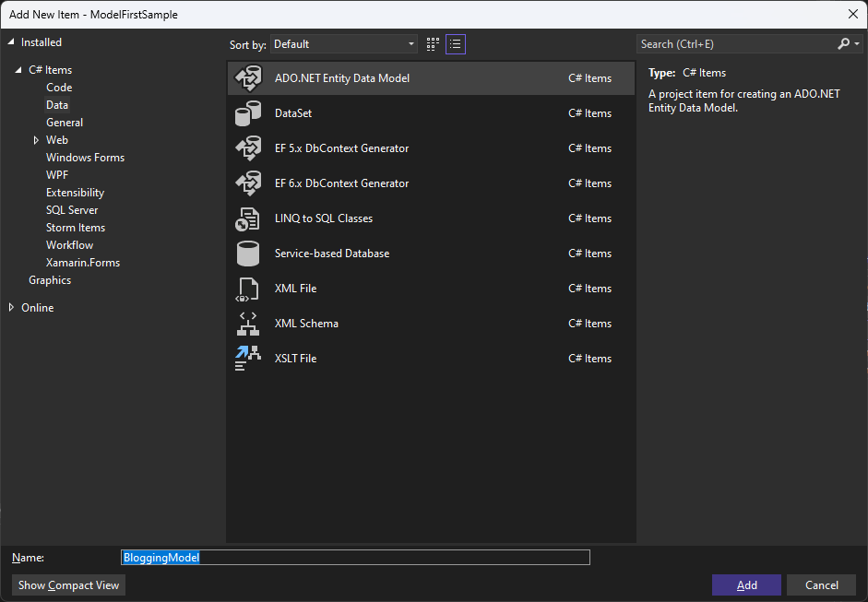
Task: Click the Show Compact View button
Action: click(69, 585)
